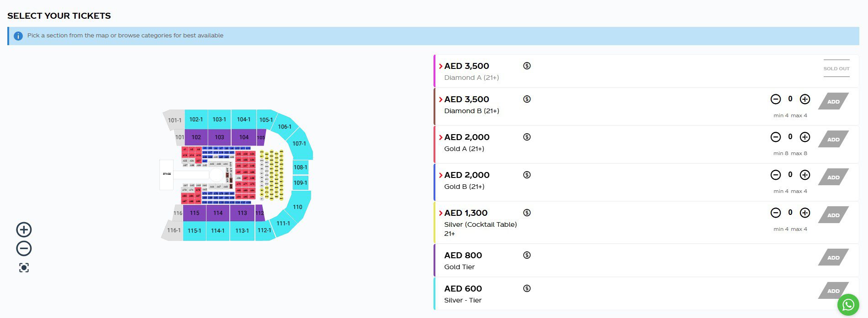The image size is (868, 318).
Task: Expand the Diamond A (21+) category
Action: click(x=441, y=66)
